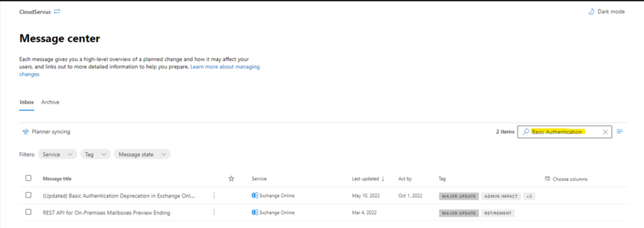Expand the Message state filter dropdown

142,155
